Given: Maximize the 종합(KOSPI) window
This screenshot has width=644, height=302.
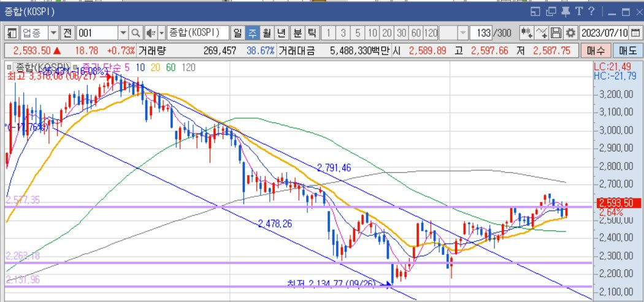Looking at the screenshot, I should (626, 12).
